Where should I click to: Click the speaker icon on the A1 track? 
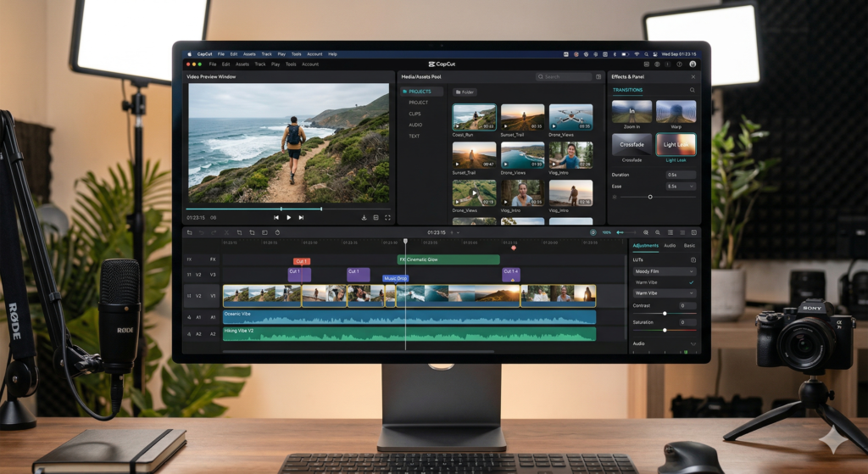(189, 317)
